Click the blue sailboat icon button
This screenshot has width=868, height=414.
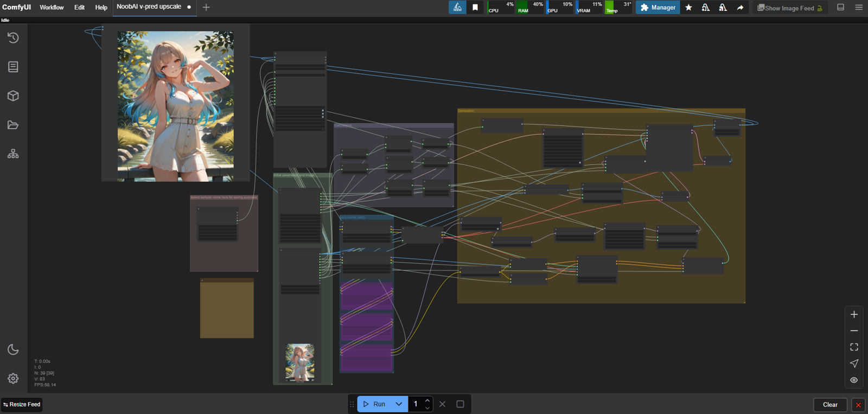(457, 7)
